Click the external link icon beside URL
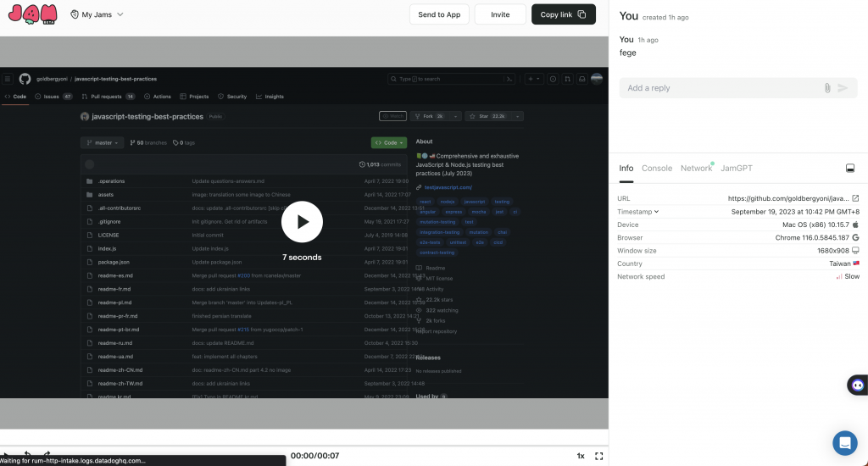Screen dimensions: 868x466 (855, 198)
